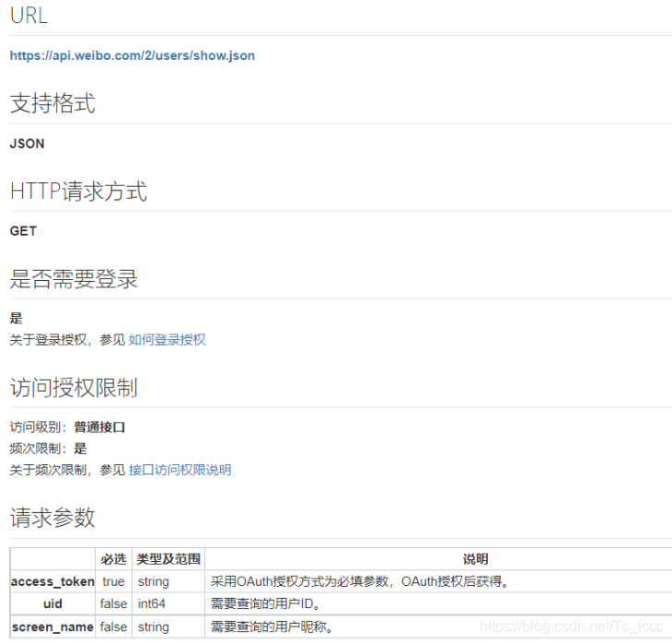The height and width of the screenshot is (643, 672).
Task: Click the false value in uid row
Action: tap(113, 604)
